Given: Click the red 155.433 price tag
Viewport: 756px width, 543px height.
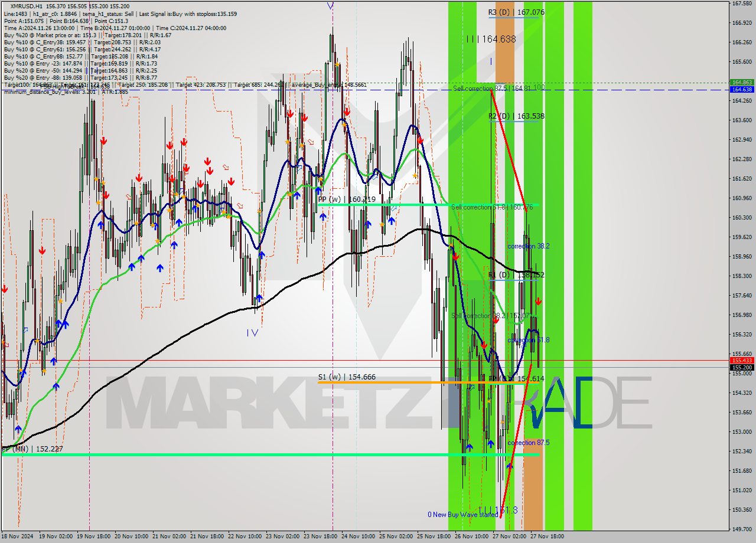Looking at the screenshot, I should pyautogui.click(x=742, y=360).
